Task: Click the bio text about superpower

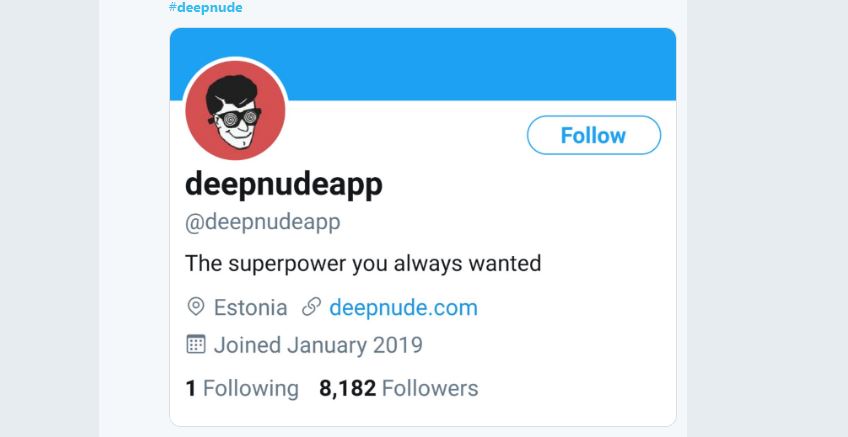Action: pos(363,264)
